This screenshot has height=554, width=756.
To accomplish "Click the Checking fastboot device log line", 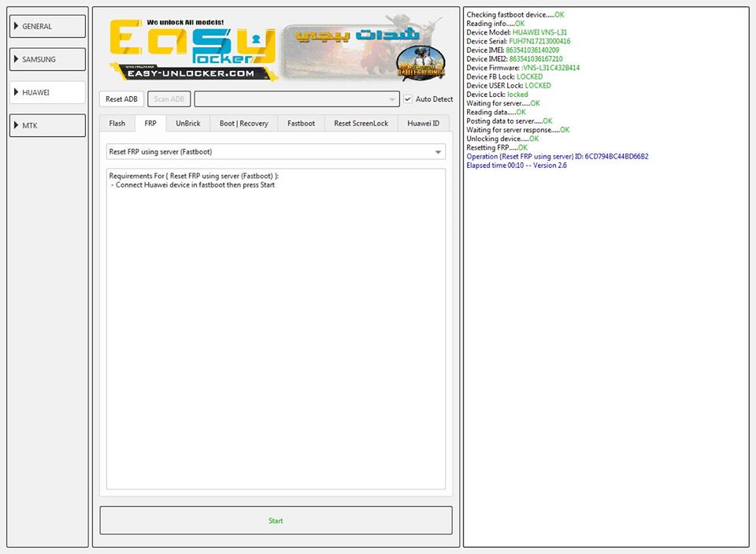I will pyautogui.click(x=515, y=14).
